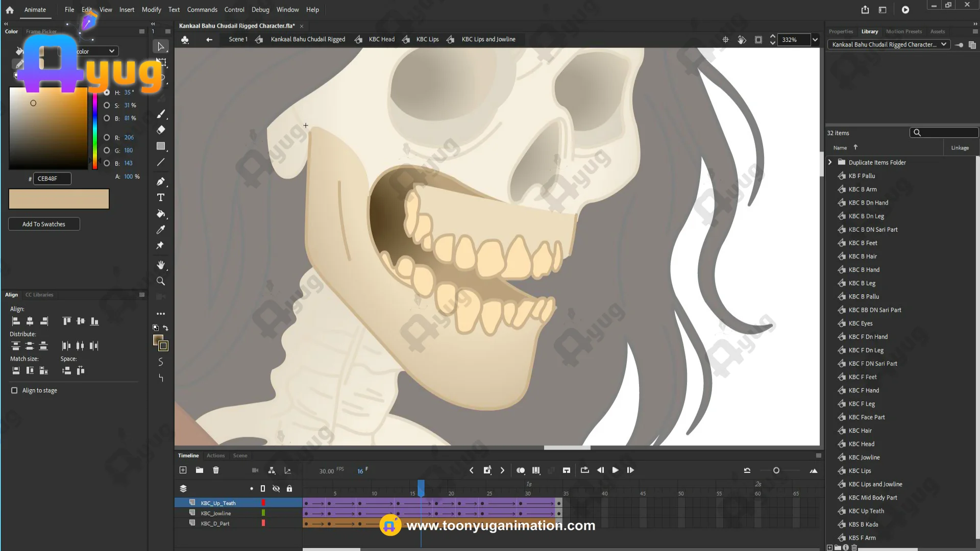Switch to the Properties tab
Image resolution: width=980 pixels, height=551 pixels.
pos(841,32)
